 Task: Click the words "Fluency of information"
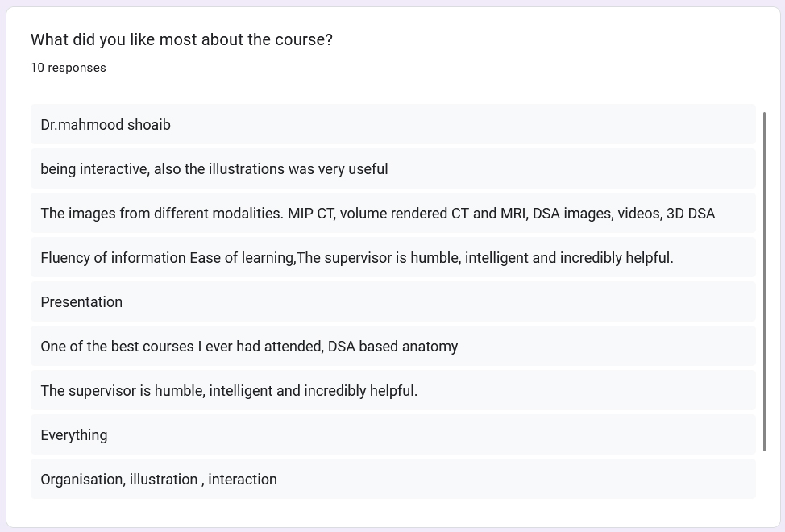coord(113,258)
